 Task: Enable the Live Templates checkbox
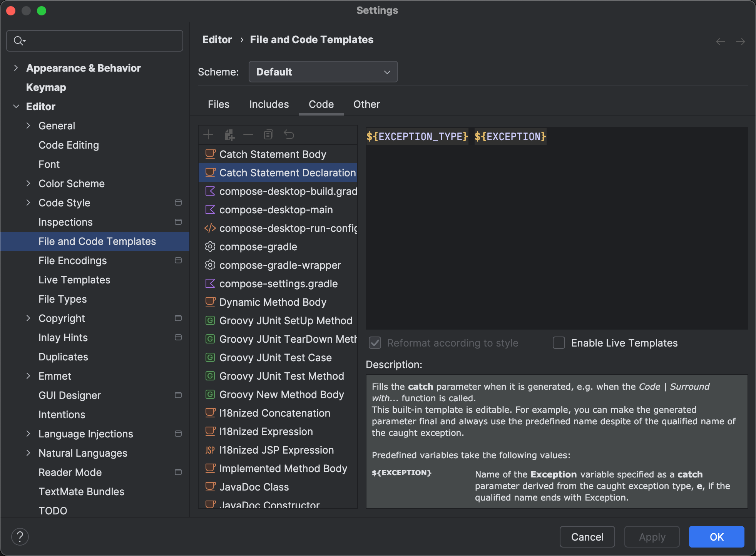[x=559, y=343]
